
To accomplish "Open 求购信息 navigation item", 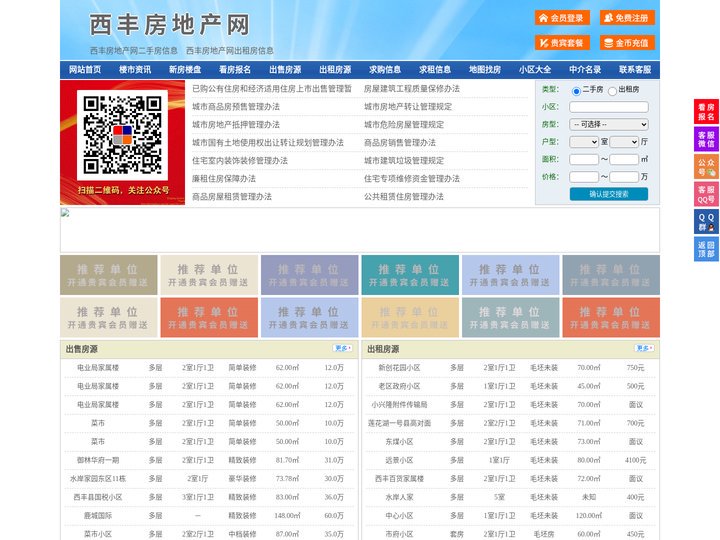I will click(385, 70).
